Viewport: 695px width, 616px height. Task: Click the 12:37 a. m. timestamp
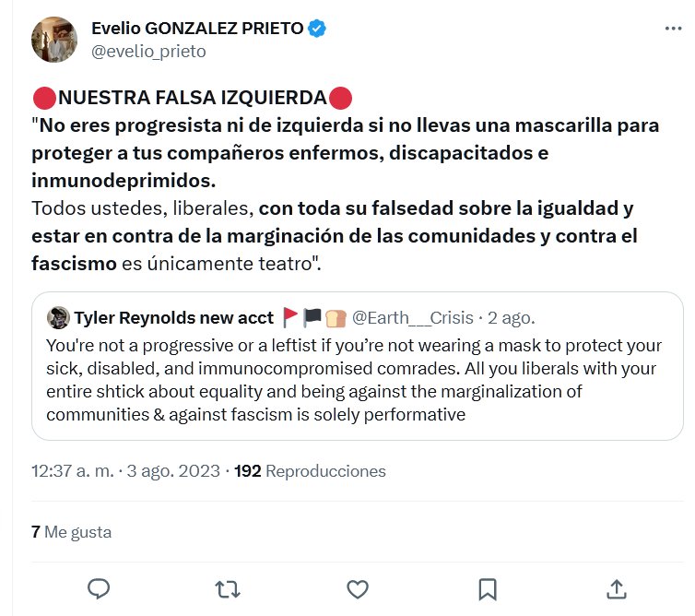(x=73, y=471)
